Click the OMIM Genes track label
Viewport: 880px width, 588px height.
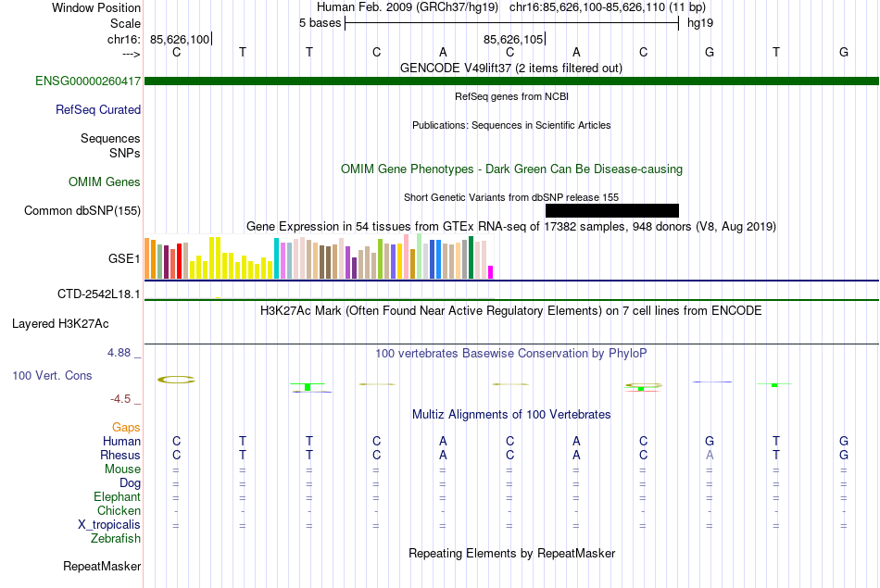coord(105,181)
